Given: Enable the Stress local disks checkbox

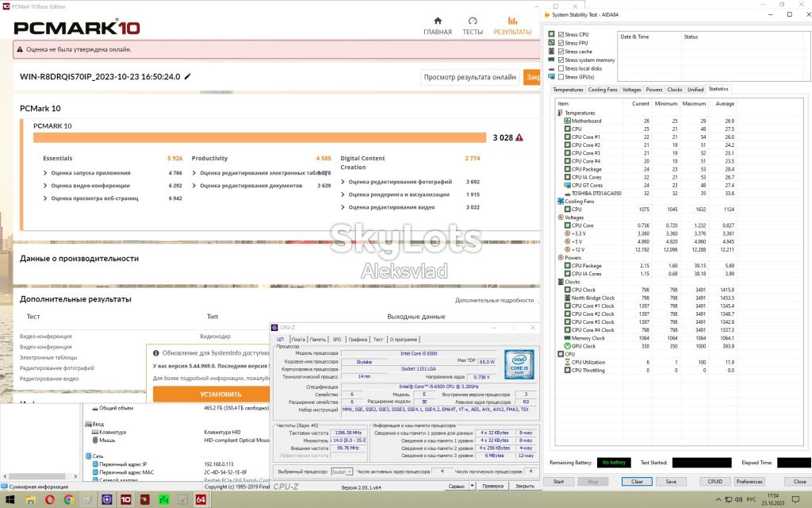Looking at the screenshot, I should click(x=561, y=68).
